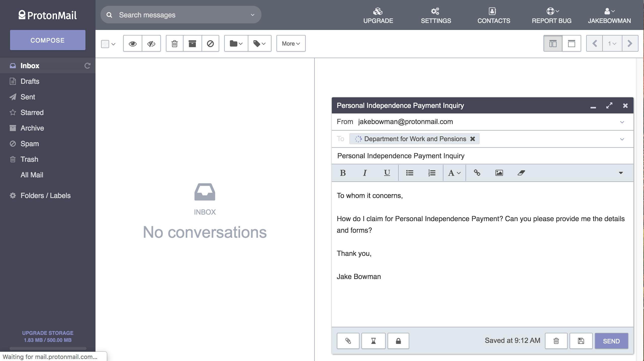Insert an image into the email
The width and height of the screenshot is (644, 361).
pos(499,173)
